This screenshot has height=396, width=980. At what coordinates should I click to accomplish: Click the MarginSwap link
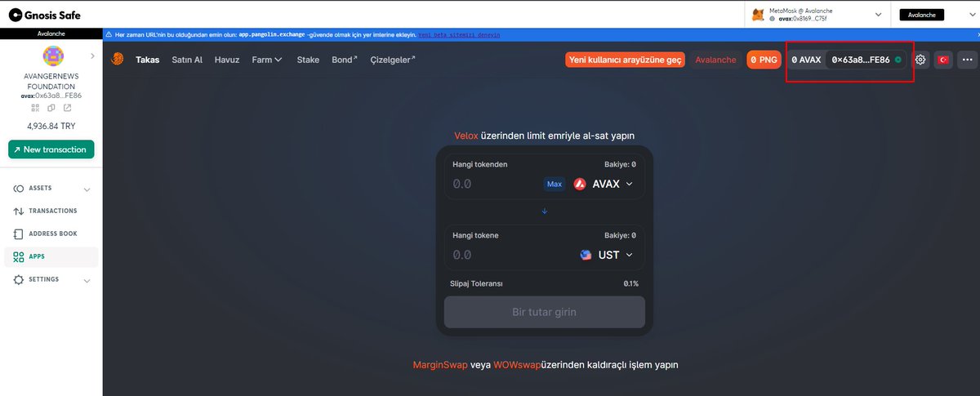pos(440,365)
